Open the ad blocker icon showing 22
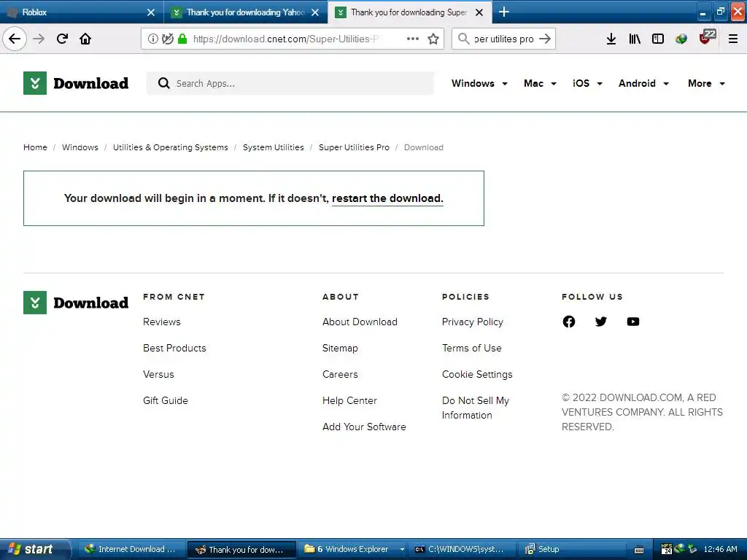747x560 pixels. pos(706,37)
